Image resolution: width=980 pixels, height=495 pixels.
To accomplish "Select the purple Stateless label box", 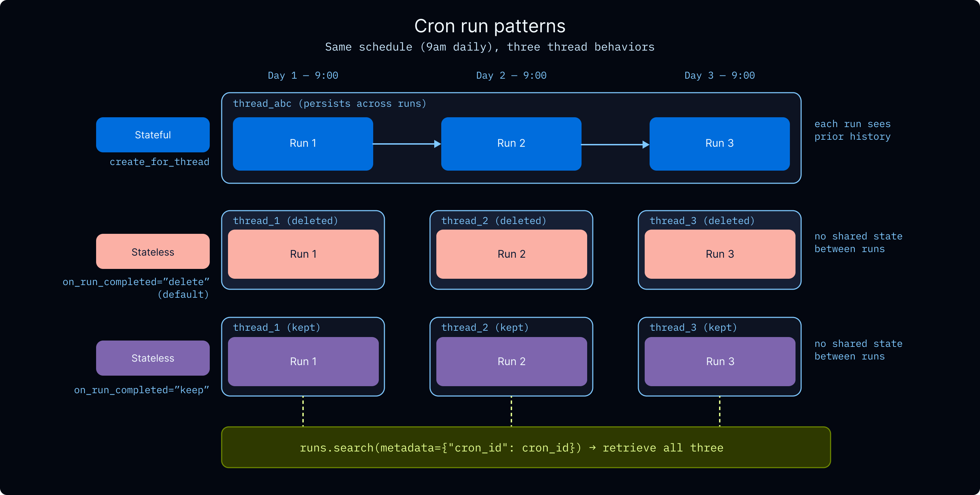I will [153, 358].
